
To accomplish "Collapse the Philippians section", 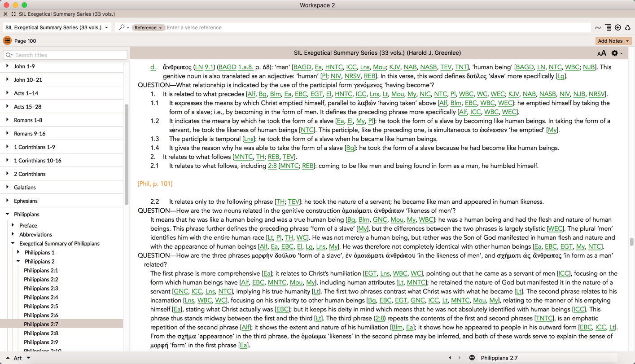I will coord(7,215).
